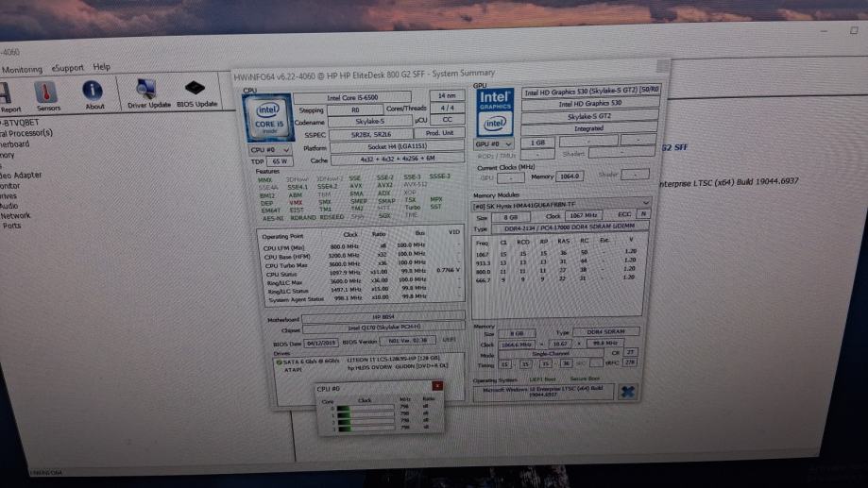
Task: Click the BIOS Version field
Action: tap(408, 340)
